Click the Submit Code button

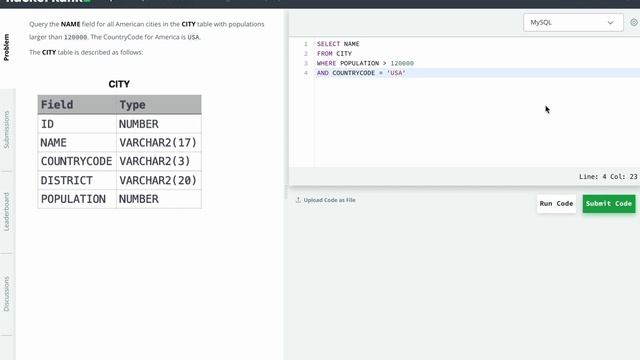[x=609, y=204]
